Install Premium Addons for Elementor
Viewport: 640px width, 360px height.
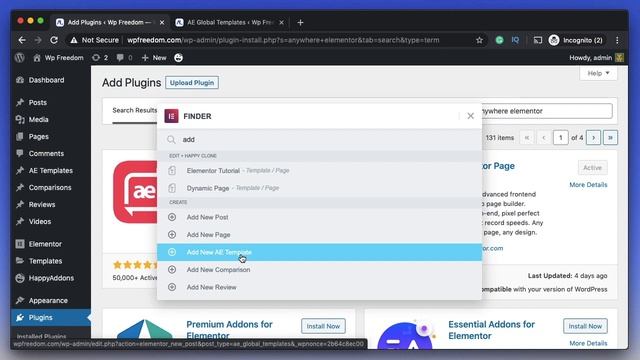pos(323,326)
